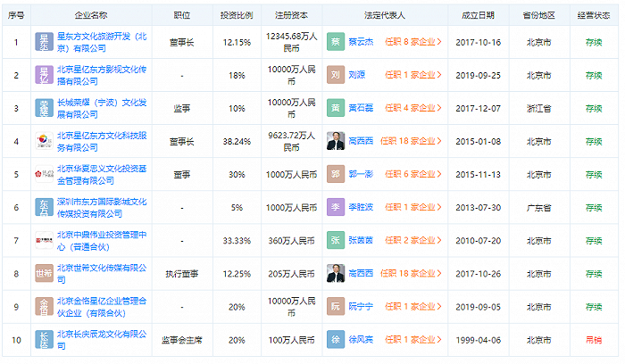This screenshot has height=364, width=625.
Task: Click the 企业名称 column header
Action: tap(91, 15)
